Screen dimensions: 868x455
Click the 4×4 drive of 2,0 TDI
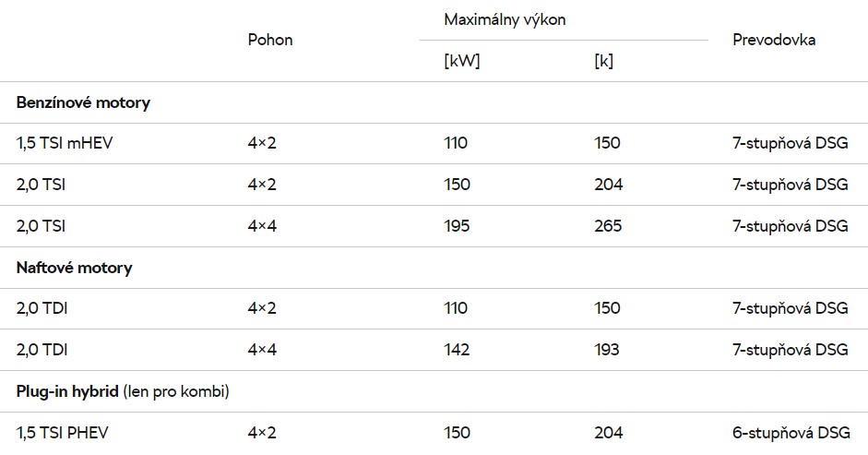tap(262, 350)
